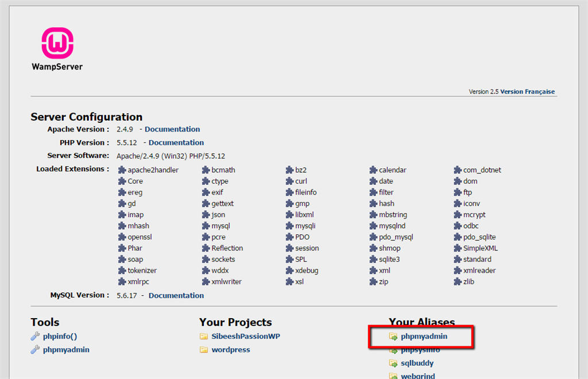Select the 'mysqlnd' extension text
This screenshot has height=379, width=588.
[392, 226]
